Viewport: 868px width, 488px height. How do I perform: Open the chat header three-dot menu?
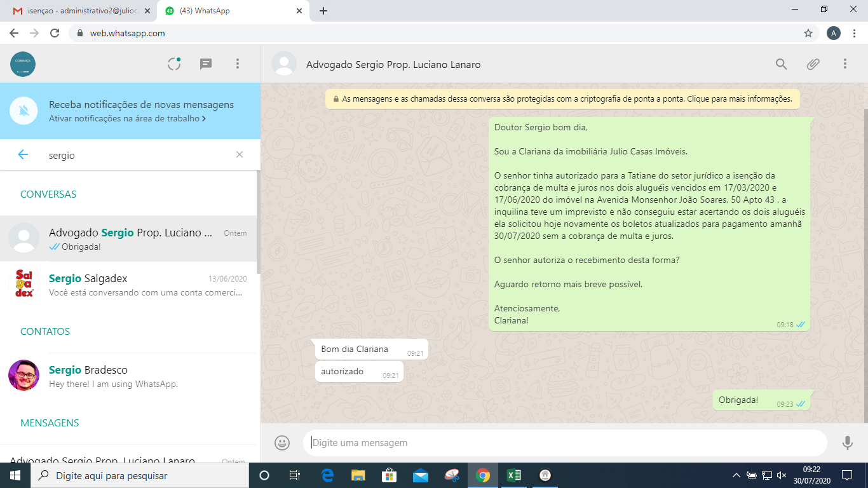coord(844,64)
